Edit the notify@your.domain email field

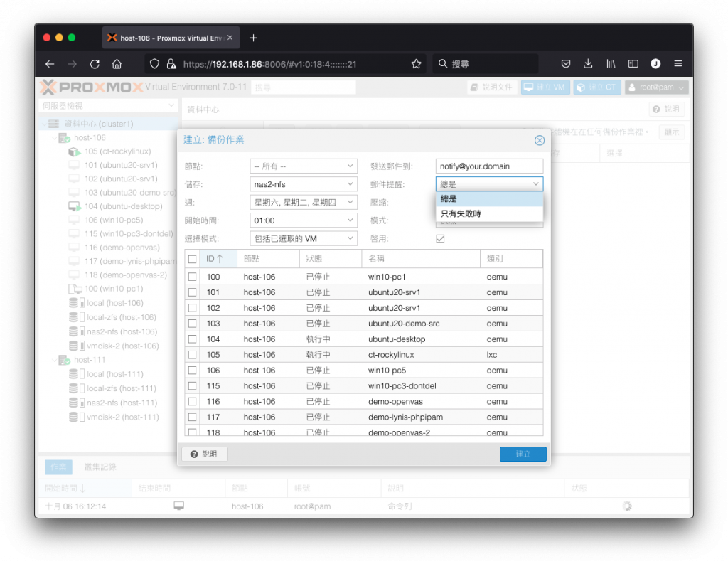tap(489, 166)
